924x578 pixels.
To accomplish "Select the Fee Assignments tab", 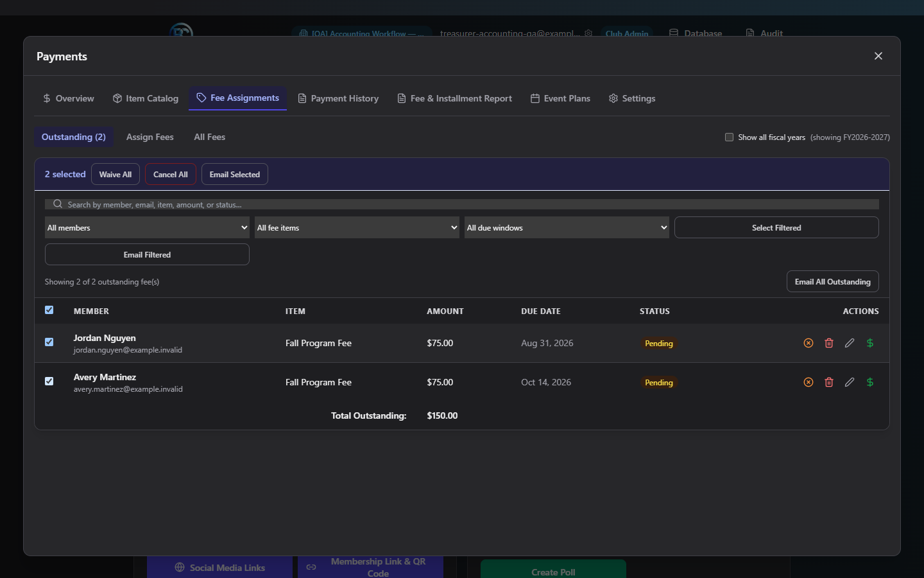I will tap(237, 98).
